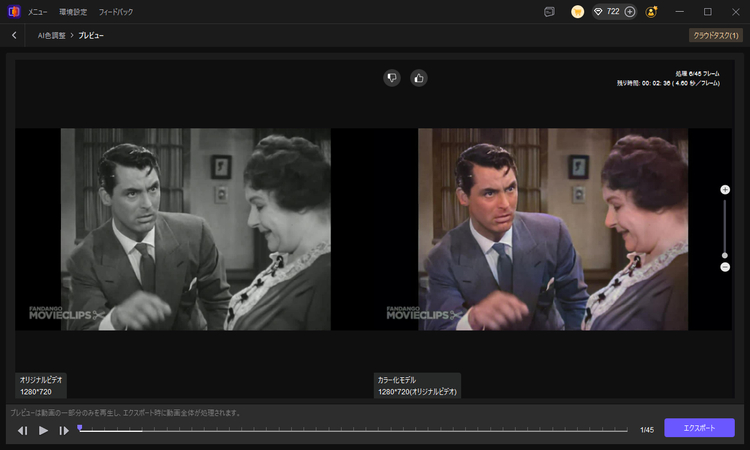Click the app logo icon
Screen dimensions: 750x450
[13, 12]
